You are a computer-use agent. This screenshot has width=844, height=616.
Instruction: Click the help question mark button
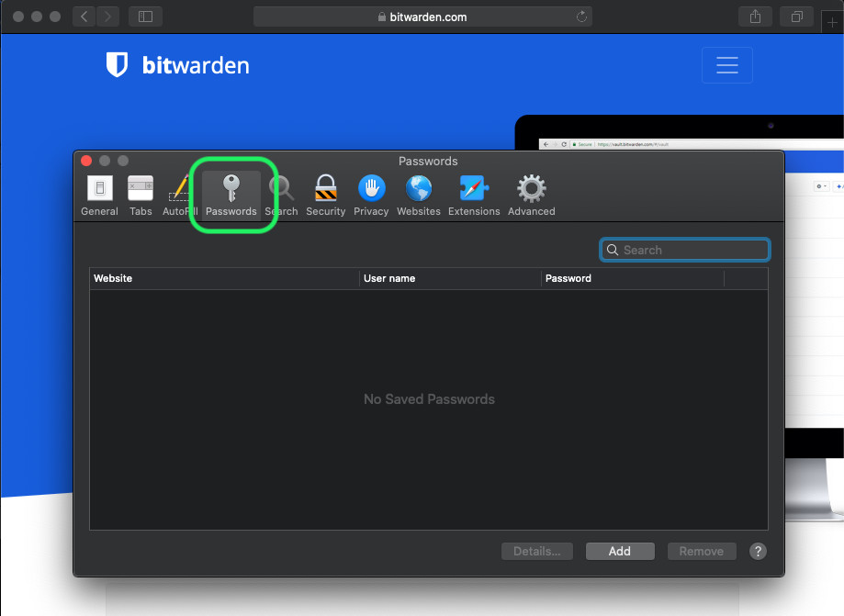click(758, 551)
